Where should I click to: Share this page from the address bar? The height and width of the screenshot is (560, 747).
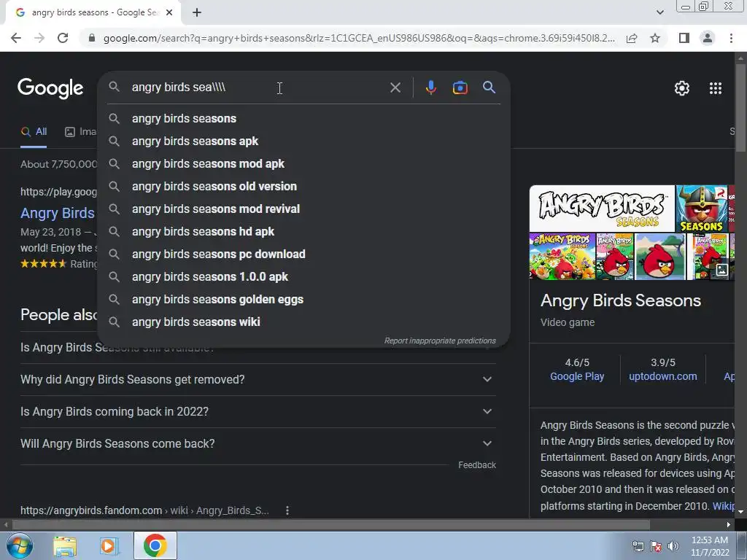coord(632,38)
